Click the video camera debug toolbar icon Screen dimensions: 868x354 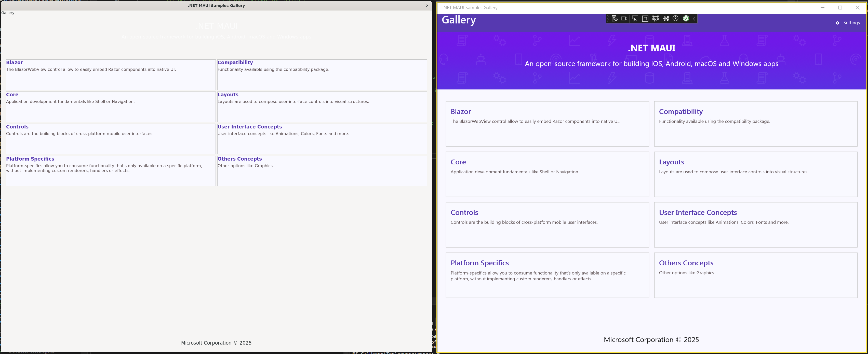pos(624,19)
